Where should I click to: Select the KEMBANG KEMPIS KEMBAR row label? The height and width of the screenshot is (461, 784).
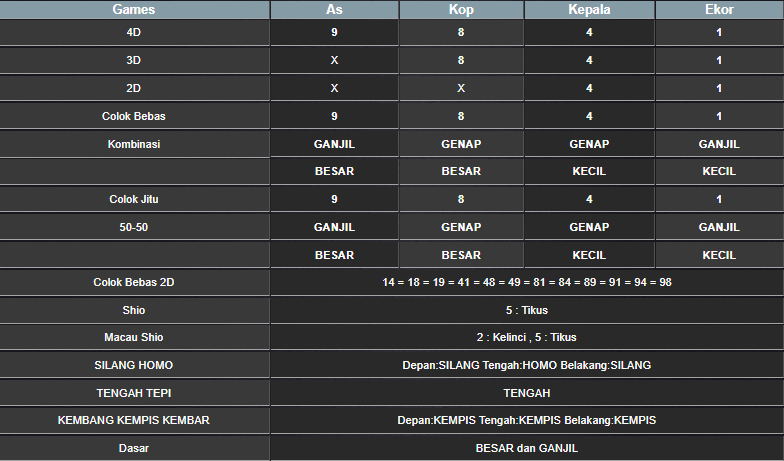(134, 420)
